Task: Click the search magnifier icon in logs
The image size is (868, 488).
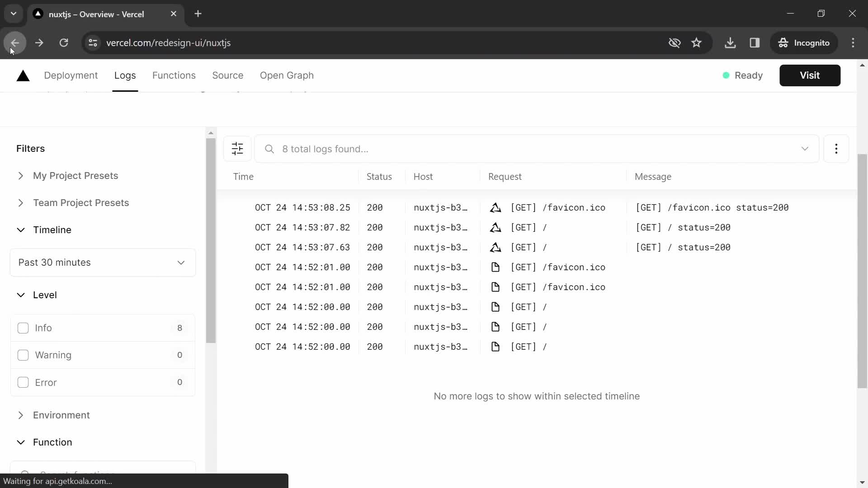Action: [x=269, y=148]
